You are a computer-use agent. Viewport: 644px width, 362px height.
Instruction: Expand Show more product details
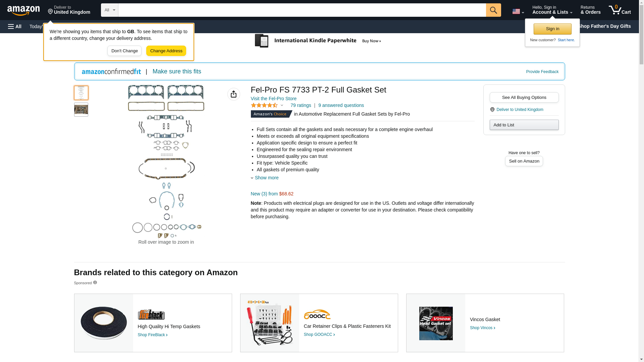click(x=266, y=178)
